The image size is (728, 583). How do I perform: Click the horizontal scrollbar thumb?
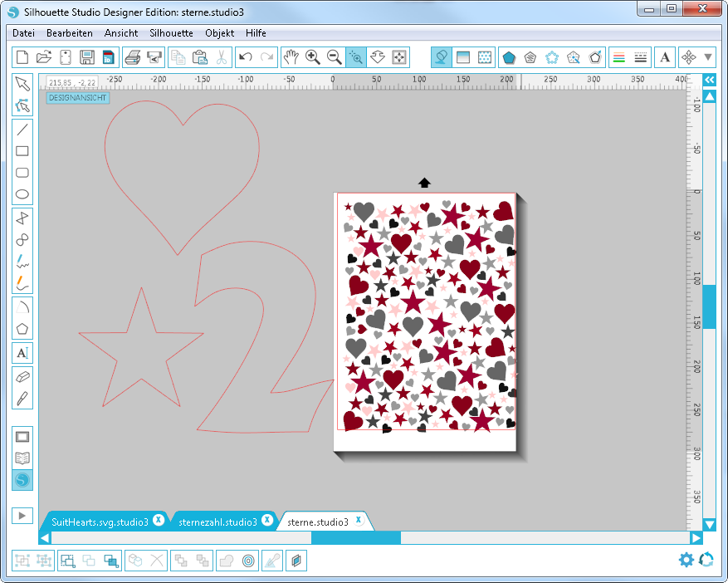coord(355,538)
